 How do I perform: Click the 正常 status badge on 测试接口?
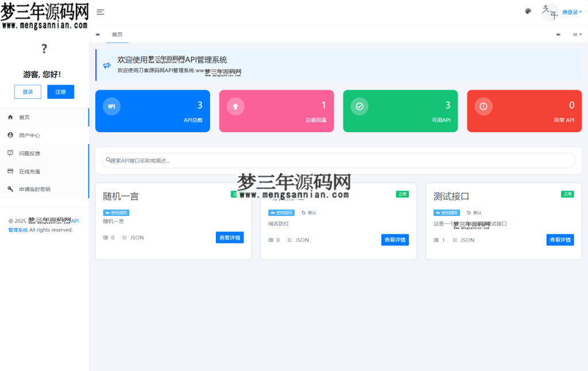(x=567, y=194)
